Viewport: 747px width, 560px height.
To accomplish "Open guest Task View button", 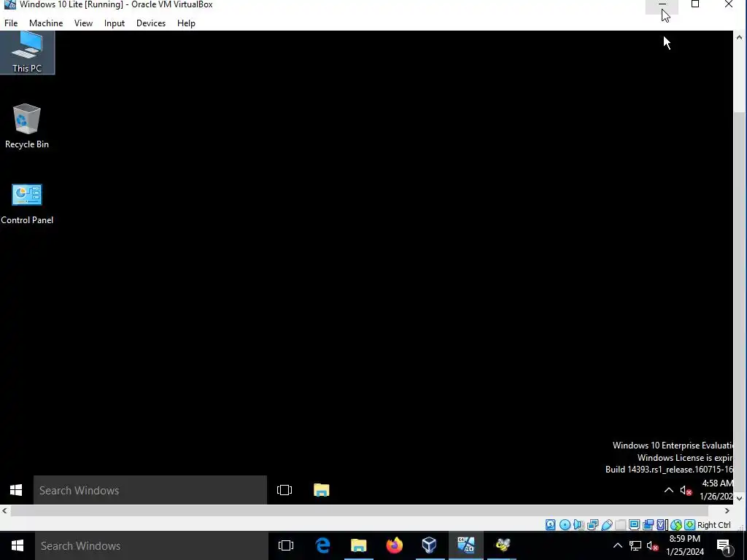I will 285,490.
